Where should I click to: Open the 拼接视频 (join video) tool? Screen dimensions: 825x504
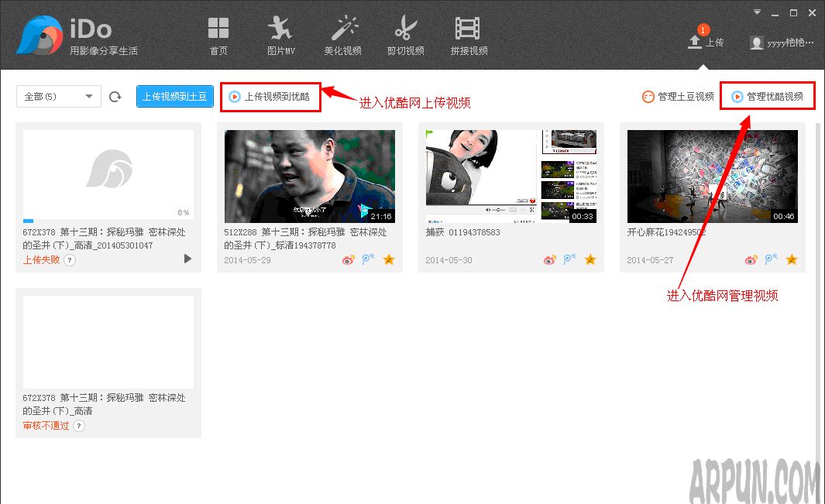(x=467, y=34)
